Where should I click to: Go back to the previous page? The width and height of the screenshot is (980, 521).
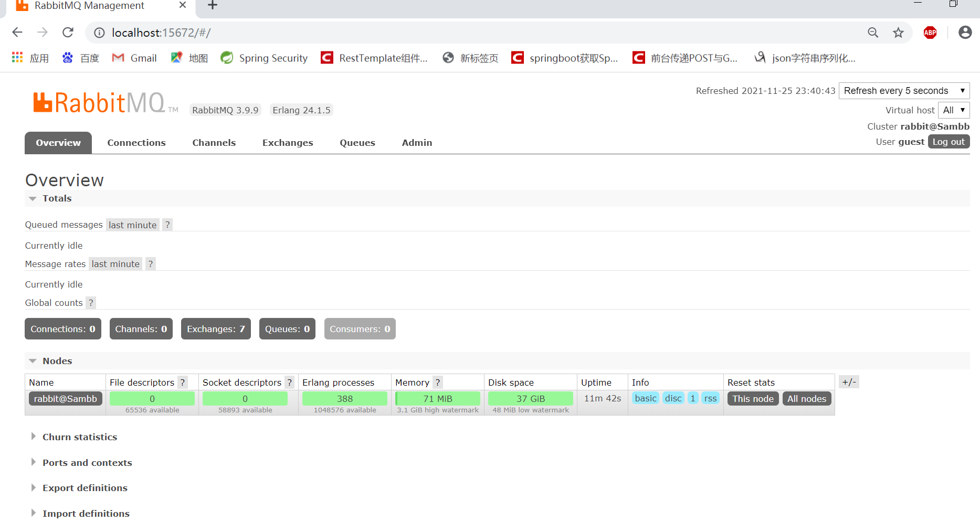17,33
